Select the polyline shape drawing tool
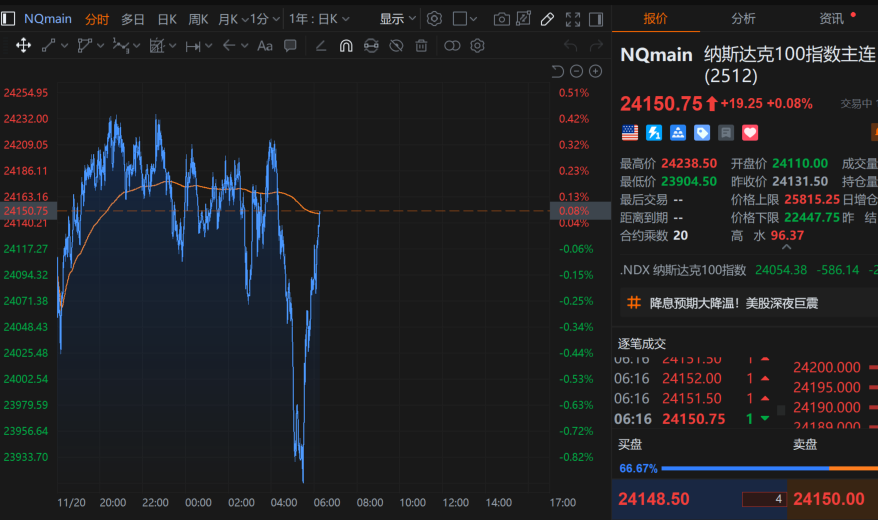Viewport: 878px width, 520px height. click(x=85, y=45)
